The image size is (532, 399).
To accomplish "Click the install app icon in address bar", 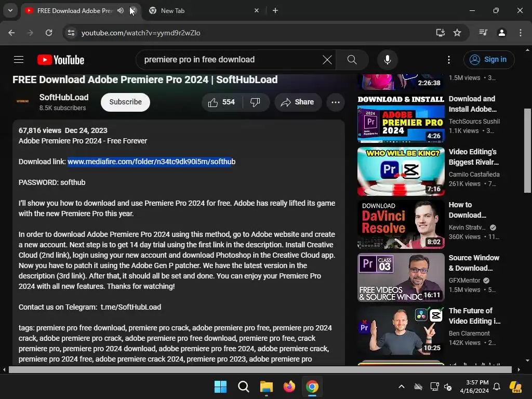I will point(441,33).
